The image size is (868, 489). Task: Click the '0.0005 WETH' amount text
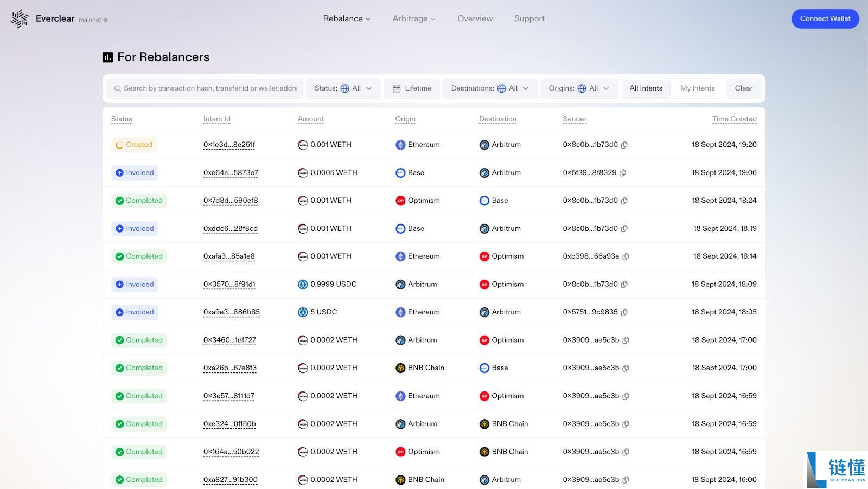334,173
